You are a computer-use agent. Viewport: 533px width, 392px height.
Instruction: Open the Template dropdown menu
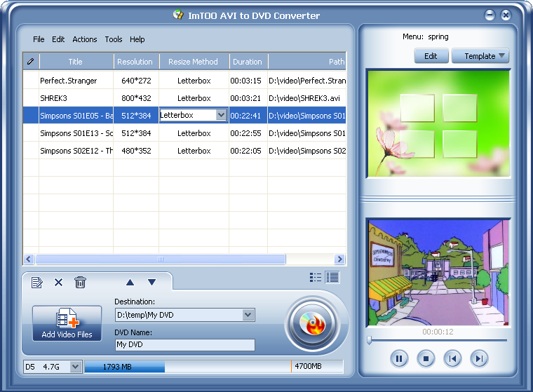[480, 56]
